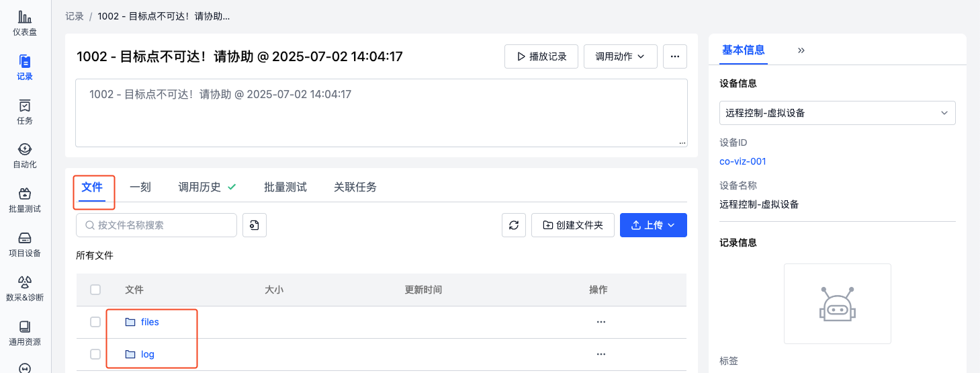The height and width of the screenshot is (373, 980).
Task: Open the 批量测试 sidebar icon
Action: pyautogui.click(x=25, y=200)
